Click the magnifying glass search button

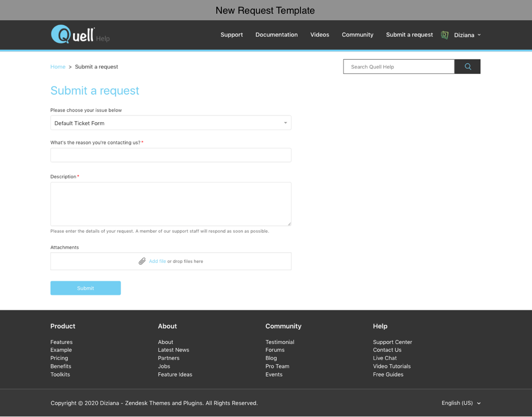(x=467, y=66)
